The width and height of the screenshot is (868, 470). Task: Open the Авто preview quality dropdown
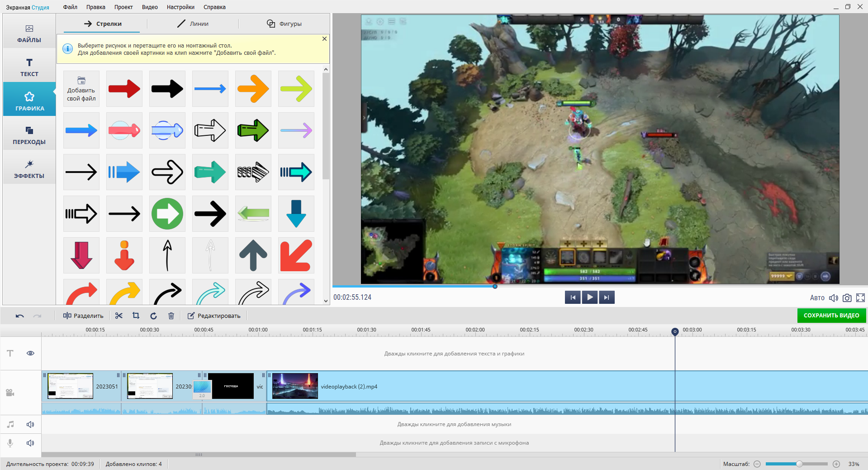(x=817, y=298)
